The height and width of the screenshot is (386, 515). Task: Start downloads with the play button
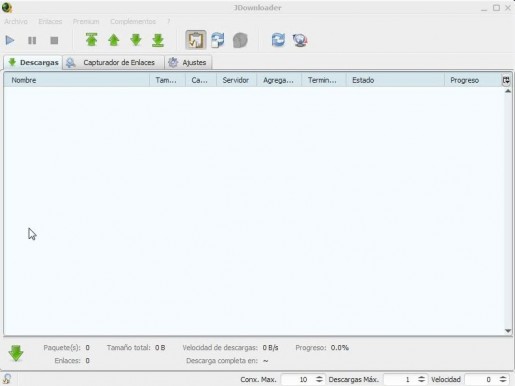click(x=10, y=40)
